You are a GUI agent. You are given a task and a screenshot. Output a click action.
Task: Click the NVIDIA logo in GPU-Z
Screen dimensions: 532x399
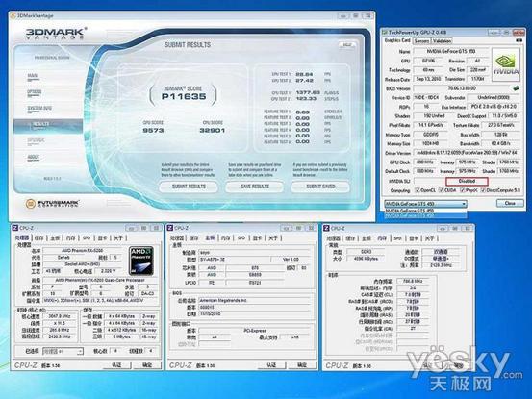506,64
